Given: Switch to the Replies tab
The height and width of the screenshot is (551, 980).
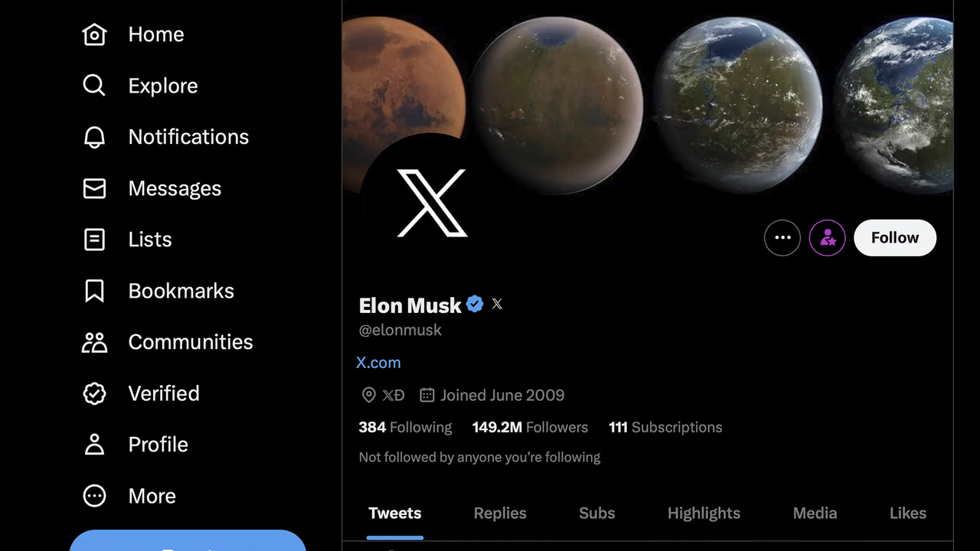Looking at the screenshot, I should coord(500,514).
